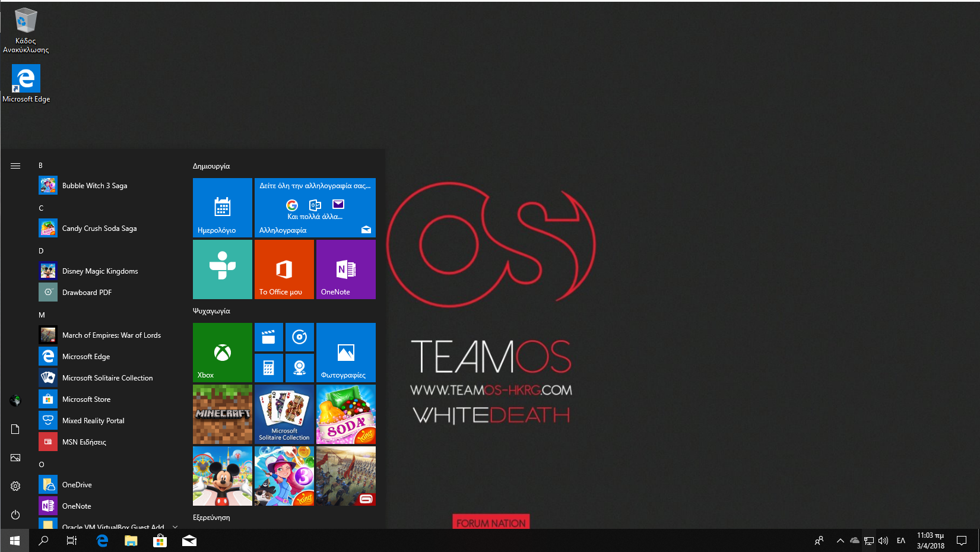Open OneDrive from the app list

click(x=107, y=485)
